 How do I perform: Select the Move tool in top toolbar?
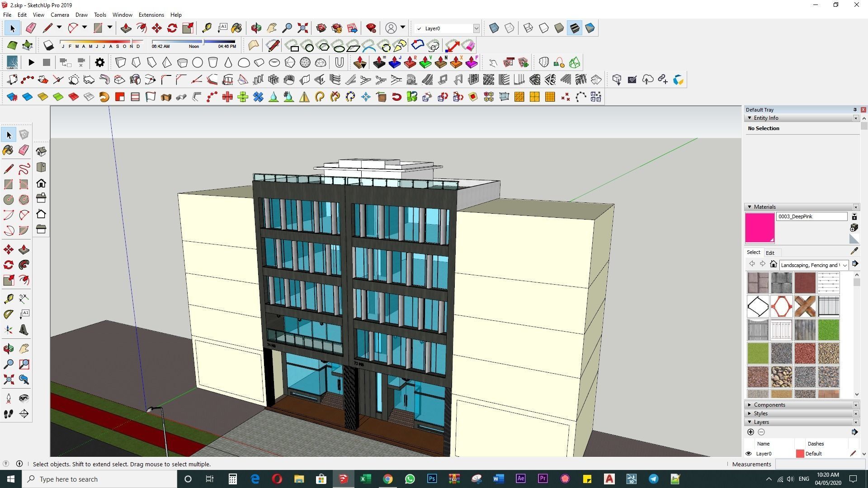(x=157, y=28)
